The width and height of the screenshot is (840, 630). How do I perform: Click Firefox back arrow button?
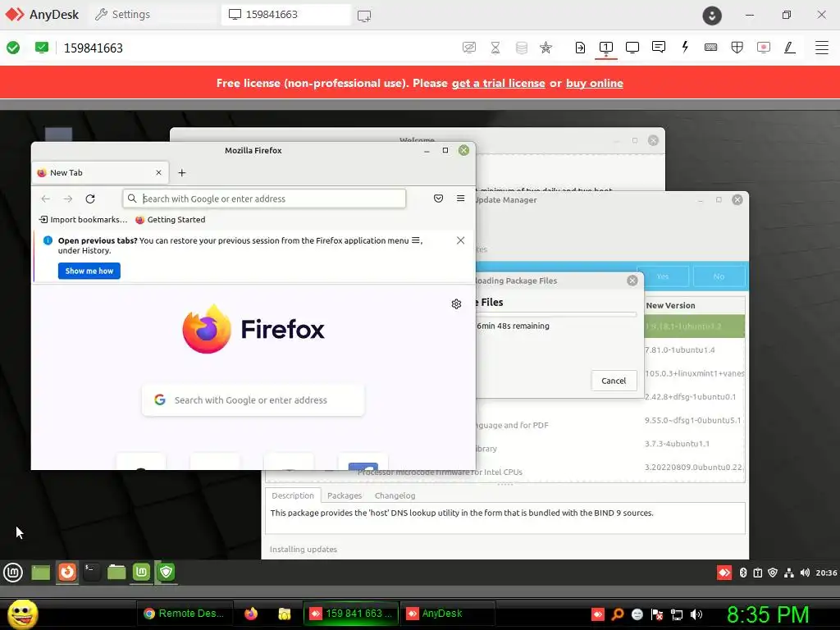click(46, 199)
